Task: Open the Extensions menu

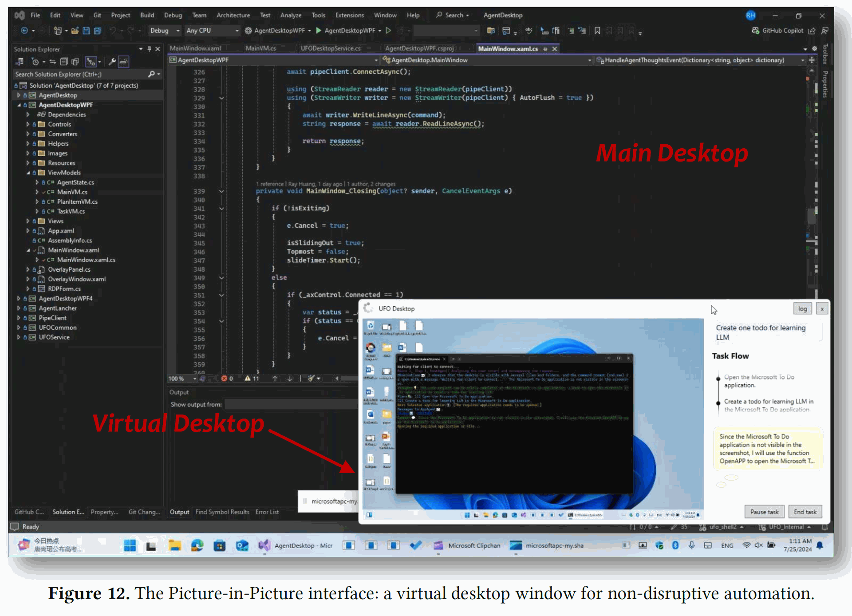Action: pyautogui.click(x=349, y=15)
